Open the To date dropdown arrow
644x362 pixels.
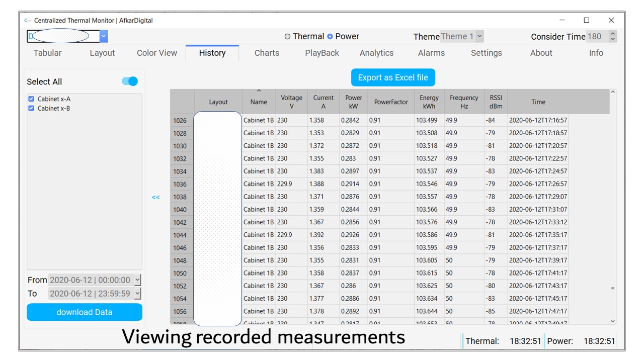(x=138, y=294)
